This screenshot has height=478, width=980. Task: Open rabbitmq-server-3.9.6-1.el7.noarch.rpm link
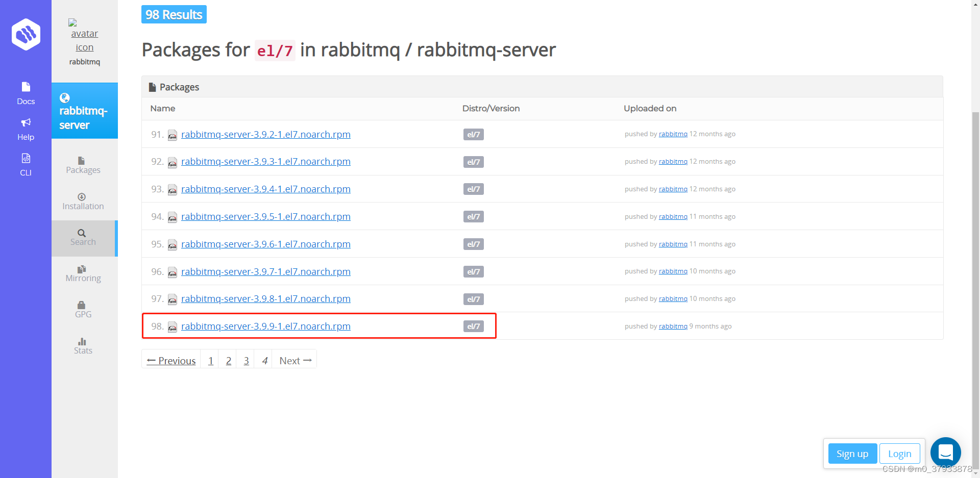[x=266, y=244]
